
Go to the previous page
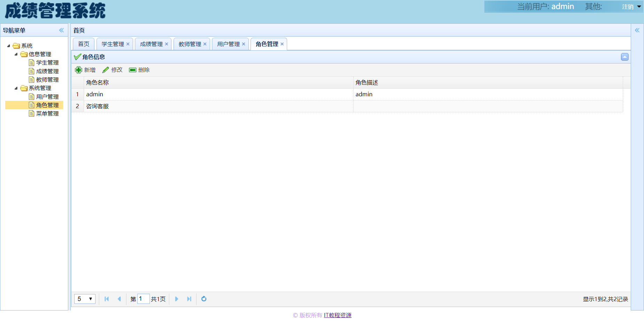[119, 299]
